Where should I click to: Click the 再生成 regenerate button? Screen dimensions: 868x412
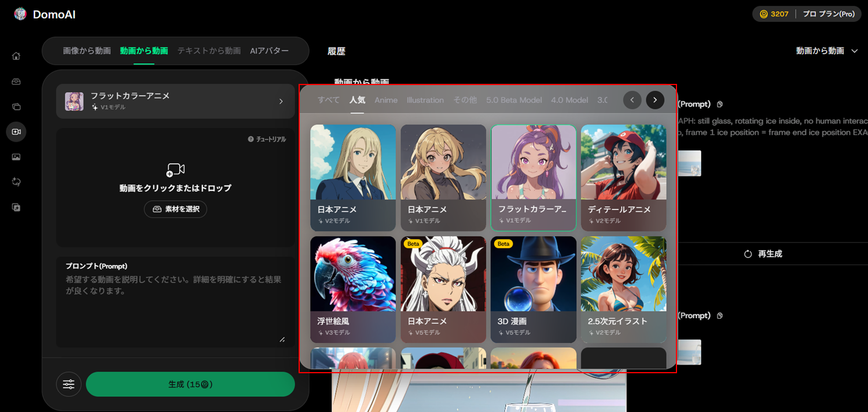pyautogui.click(x=763, y=254)
